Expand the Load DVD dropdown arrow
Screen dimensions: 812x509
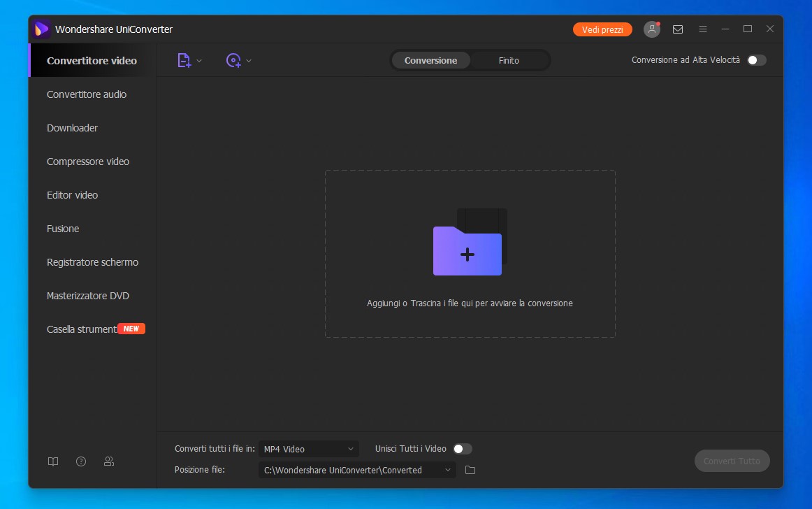coord(249,61)
